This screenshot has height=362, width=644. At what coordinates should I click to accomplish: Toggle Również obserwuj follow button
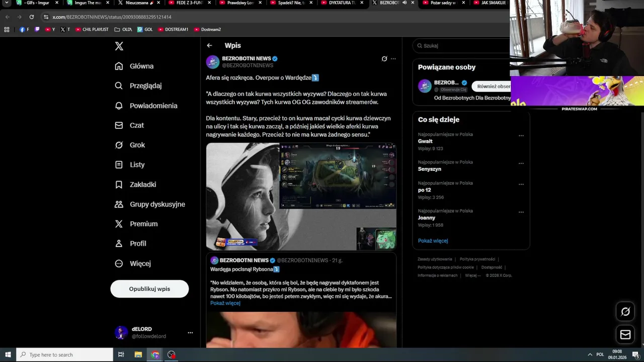(x=492, y=86)
